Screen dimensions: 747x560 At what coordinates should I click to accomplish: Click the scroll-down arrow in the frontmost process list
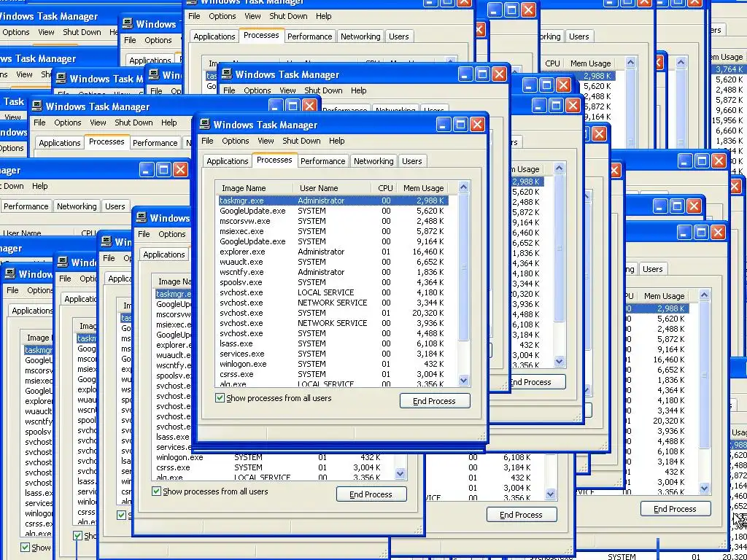463,380
